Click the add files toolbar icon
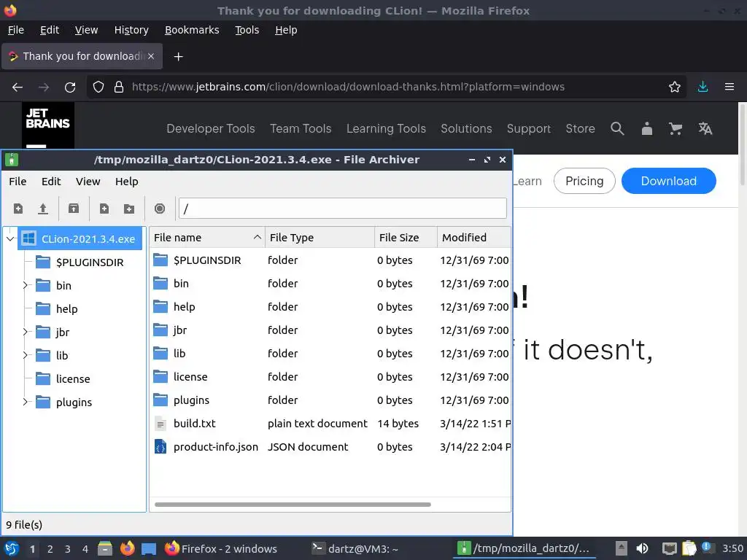The width and height of the screenshot is (747, 560). click(104, 209)
